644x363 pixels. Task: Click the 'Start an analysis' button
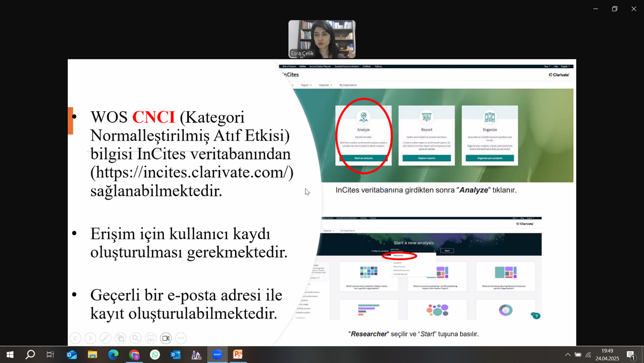[363, 158]
